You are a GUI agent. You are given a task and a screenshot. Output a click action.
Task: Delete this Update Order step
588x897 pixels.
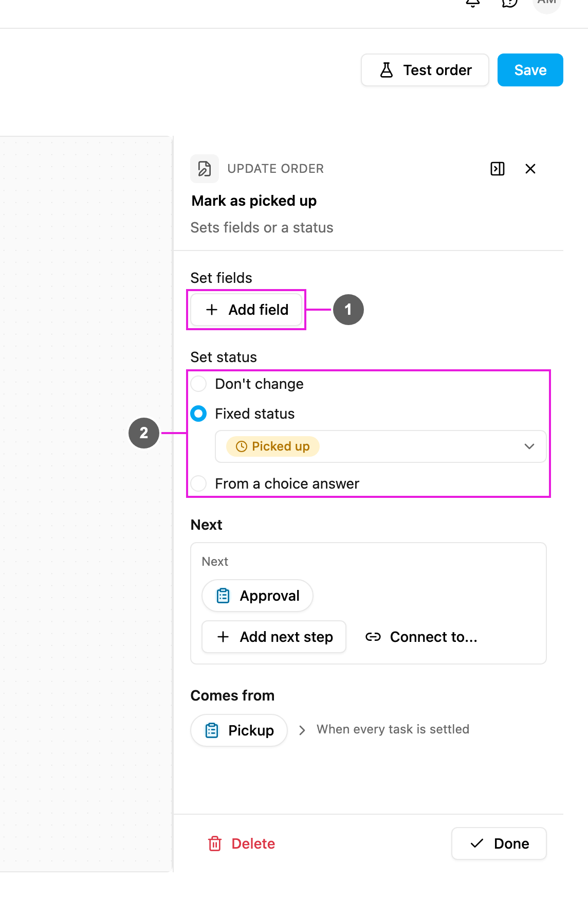click(x=242, y=844)
